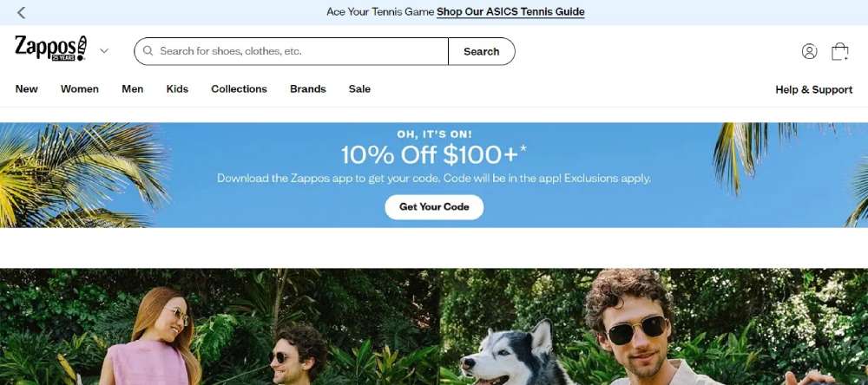The height and width of the screenshot is (385, 868).
Task: Open the Sale menu
Action: [x=360, y=89]
